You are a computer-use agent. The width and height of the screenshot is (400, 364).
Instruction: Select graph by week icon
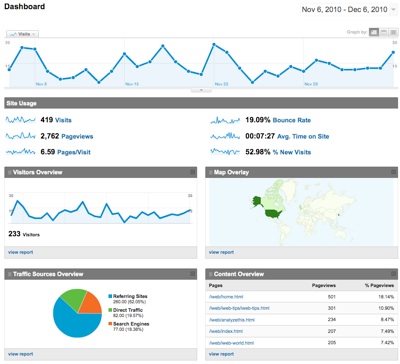click(x=384, y=32)
